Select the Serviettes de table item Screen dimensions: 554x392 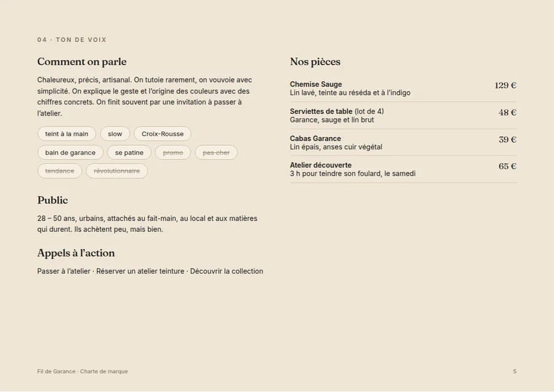tap(403, 116)
